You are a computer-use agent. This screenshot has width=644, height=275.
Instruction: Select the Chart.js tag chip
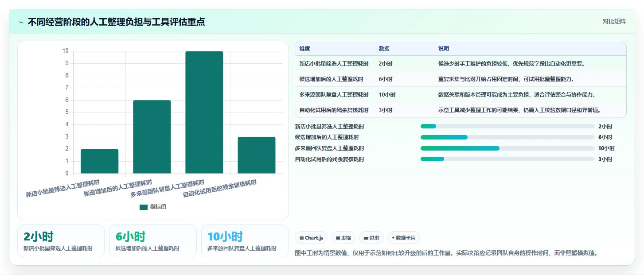[x=312, y=238]
